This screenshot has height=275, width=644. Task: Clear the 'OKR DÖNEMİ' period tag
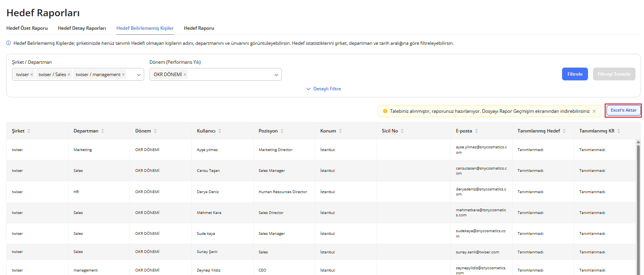[x=185, y=75]
